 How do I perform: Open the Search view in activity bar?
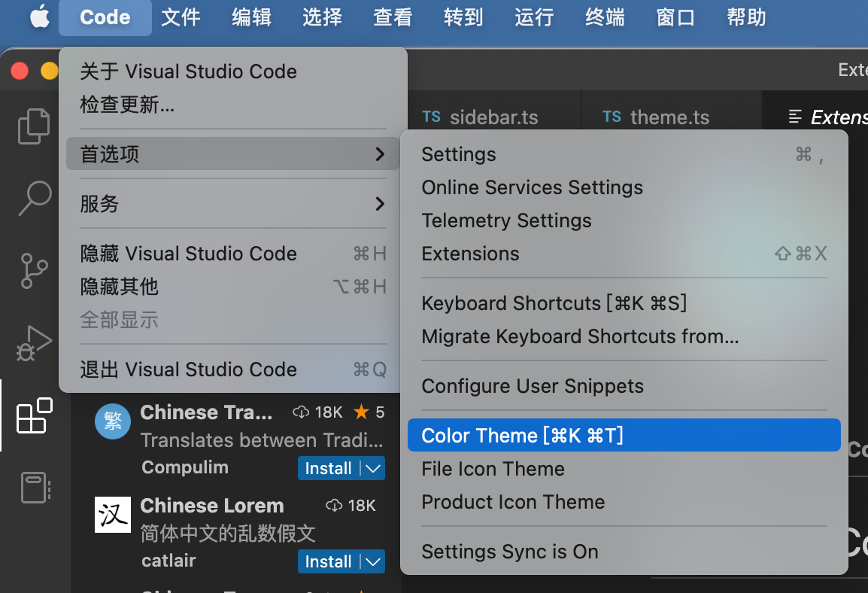pyautogui.click(x=35, y=198)
